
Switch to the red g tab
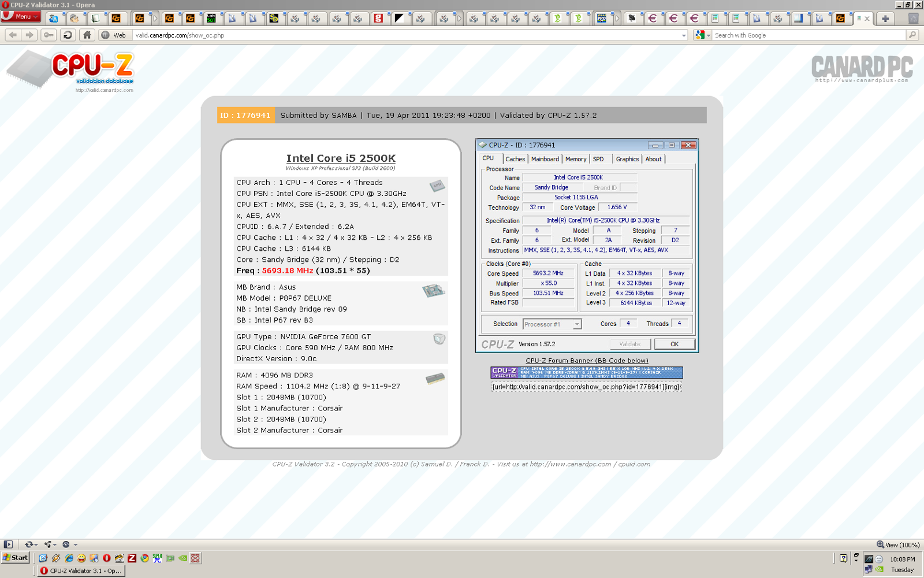point(378,18)
